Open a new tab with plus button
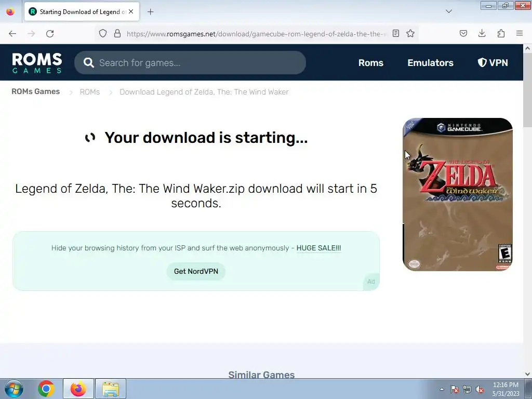The height and width of the screenshot is (399, 532). coord(151,12)
